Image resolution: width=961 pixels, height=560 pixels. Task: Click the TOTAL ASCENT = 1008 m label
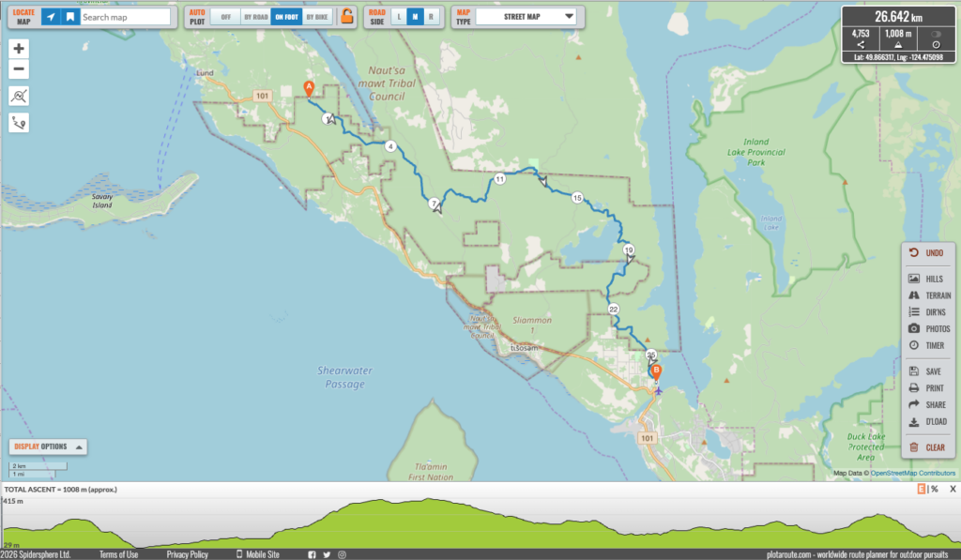[x=60, y=489]
